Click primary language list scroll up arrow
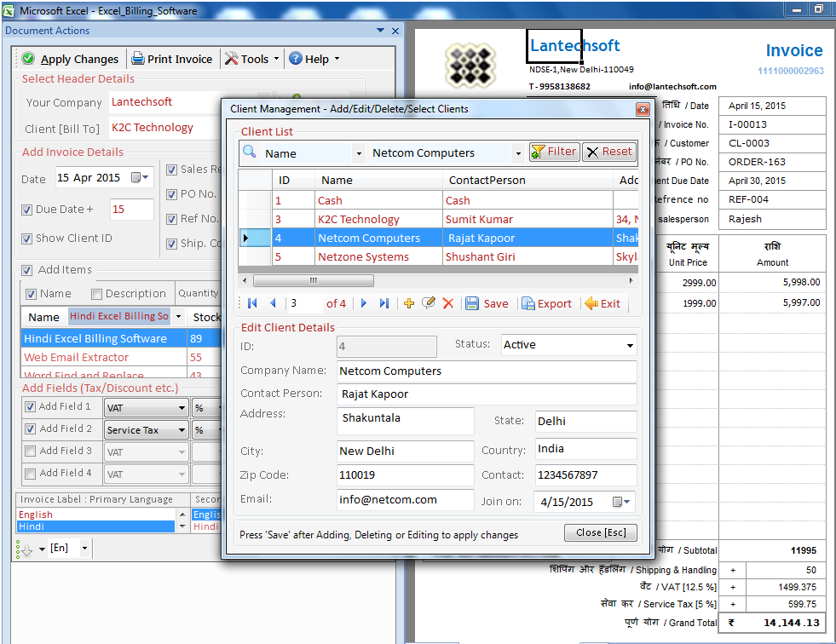 (182, 515)
